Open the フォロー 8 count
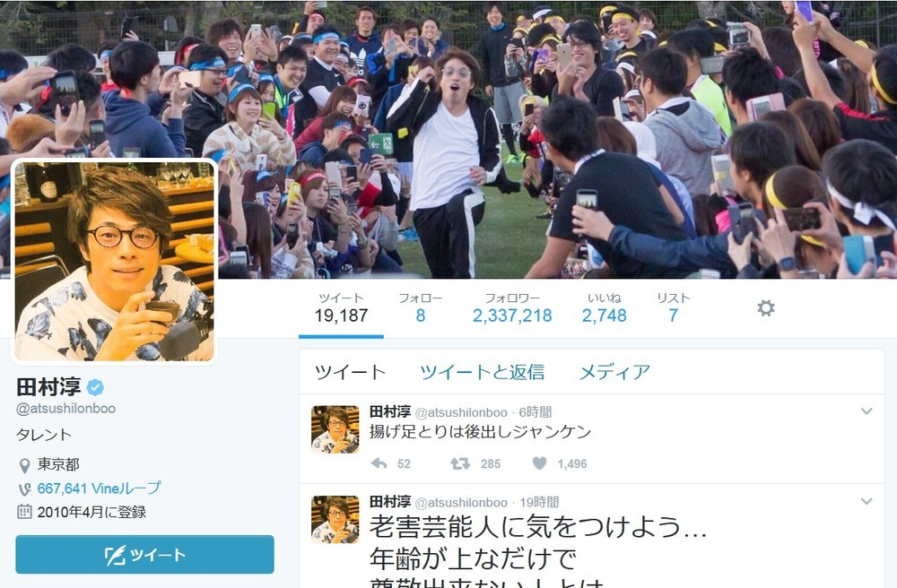This screenshot has width=897, height=588. point(421,308)
